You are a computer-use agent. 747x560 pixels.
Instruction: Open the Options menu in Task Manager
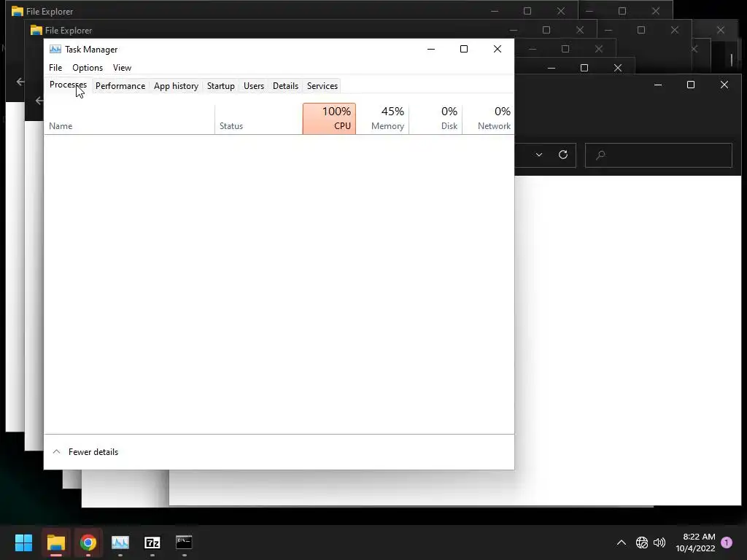(x=88, y=68)
